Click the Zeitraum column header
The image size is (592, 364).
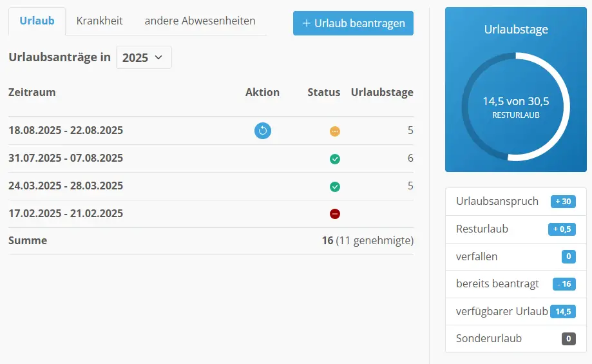[x=32, y=92]
